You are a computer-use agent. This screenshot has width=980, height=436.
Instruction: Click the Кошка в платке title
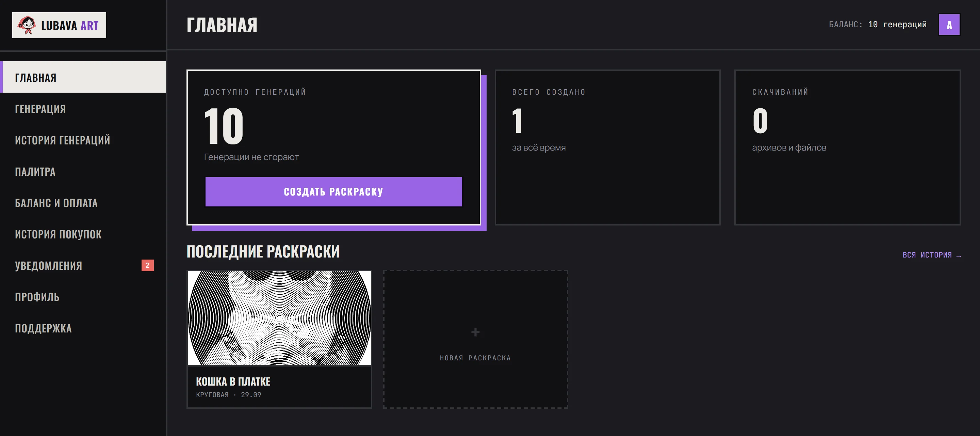[233, 381]
